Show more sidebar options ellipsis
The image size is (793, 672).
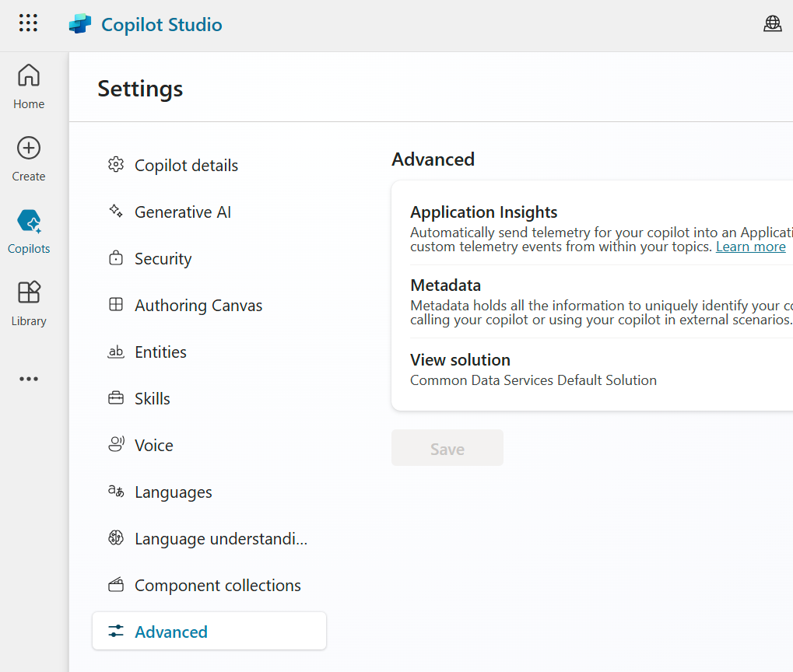(x=29, y=379)
